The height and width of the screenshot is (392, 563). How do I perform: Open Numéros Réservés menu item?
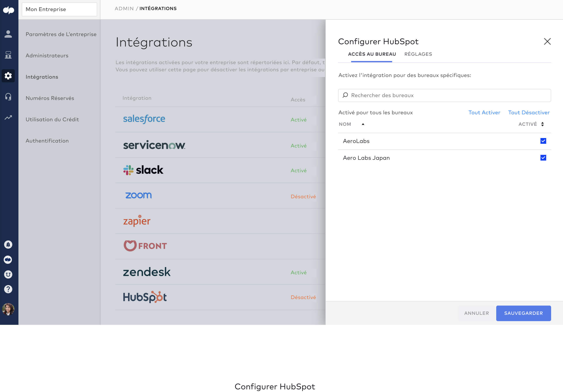(50, 98)
